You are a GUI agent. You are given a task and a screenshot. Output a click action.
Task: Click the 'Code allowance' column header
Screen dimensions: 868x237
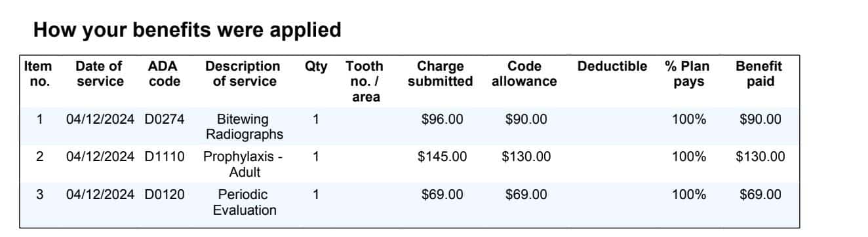(524, 74)
